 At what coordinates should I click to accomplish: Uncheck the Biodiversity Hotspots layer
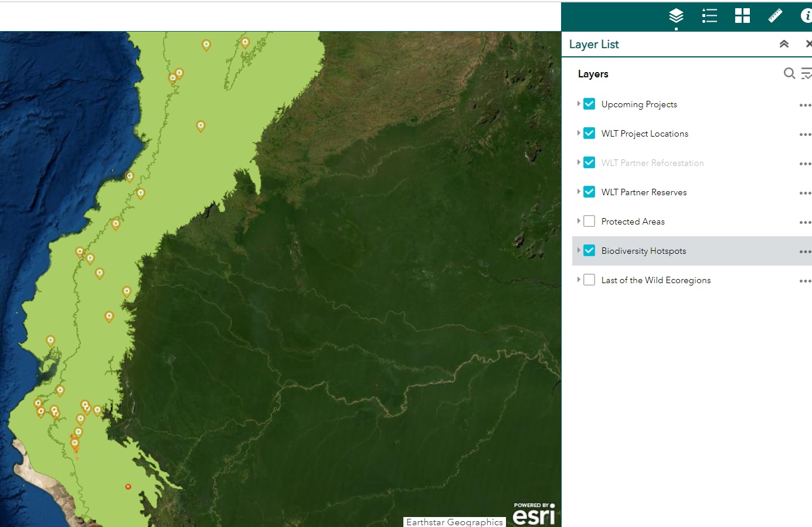589,251
